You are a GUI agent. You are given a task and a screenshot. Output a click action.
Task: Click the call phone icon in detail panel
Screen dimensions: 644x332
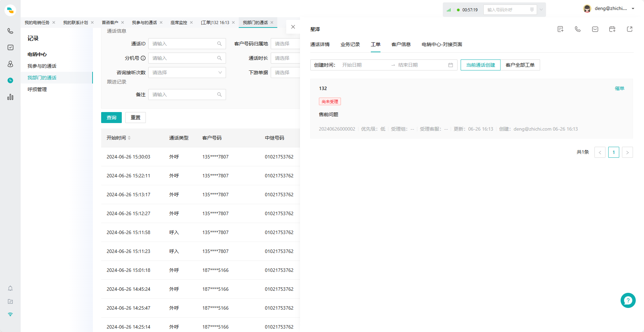point(578,29)
